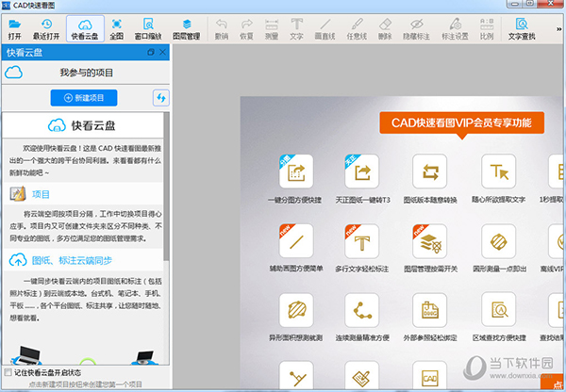Click CAD快速看图VIP会员专享功能 banner
Image resolution: width=566 pixels, height=392 pixels.
click(461, 123)
